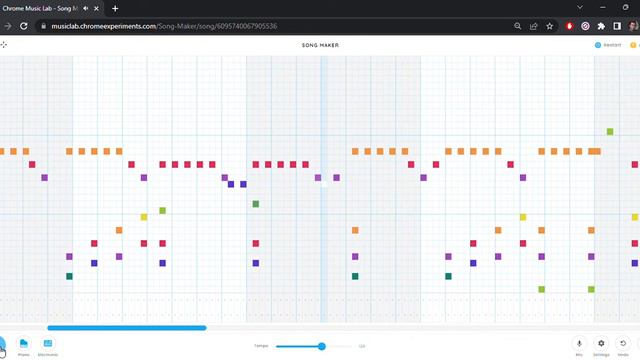Toggle the browser side panel

coord(617,26)
